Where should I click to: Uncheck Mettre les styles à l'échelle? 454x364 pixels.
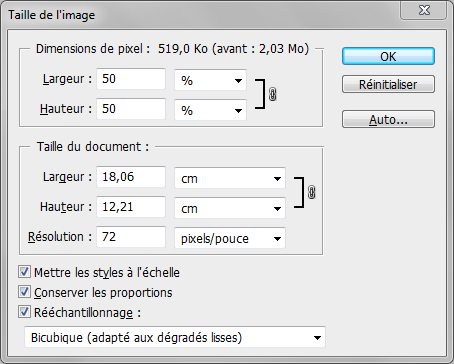point(24,272)
